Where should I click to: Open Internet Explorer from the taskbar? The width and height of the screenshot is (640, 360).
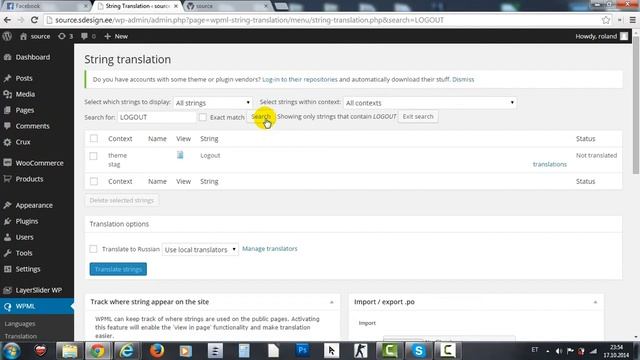click(x=127, y=351)
